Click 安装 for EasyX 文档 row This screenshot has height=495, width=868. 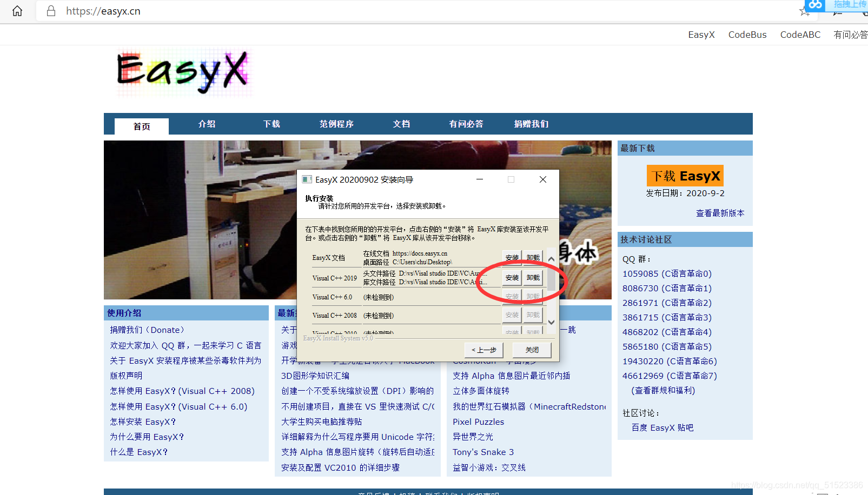pyautogui.click(x=512, y=257)
